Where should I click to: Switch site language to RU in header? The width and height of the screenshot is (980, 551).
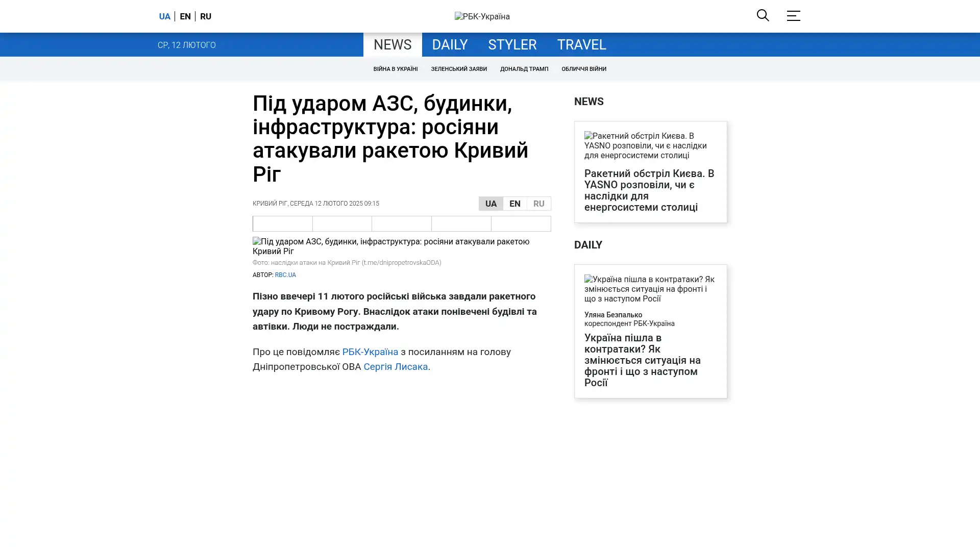tap(205, 16)
